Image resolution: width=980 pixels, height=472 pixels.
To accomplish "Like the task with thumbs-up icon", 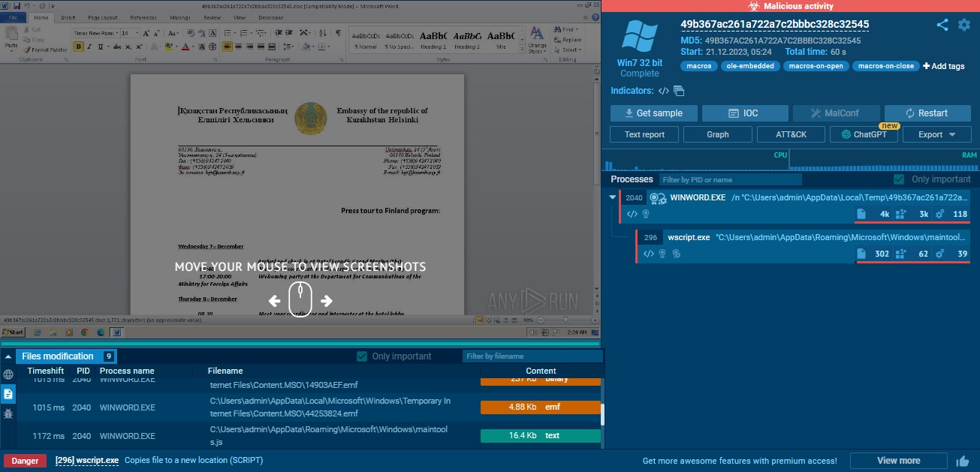I will [x=963, y=461].
